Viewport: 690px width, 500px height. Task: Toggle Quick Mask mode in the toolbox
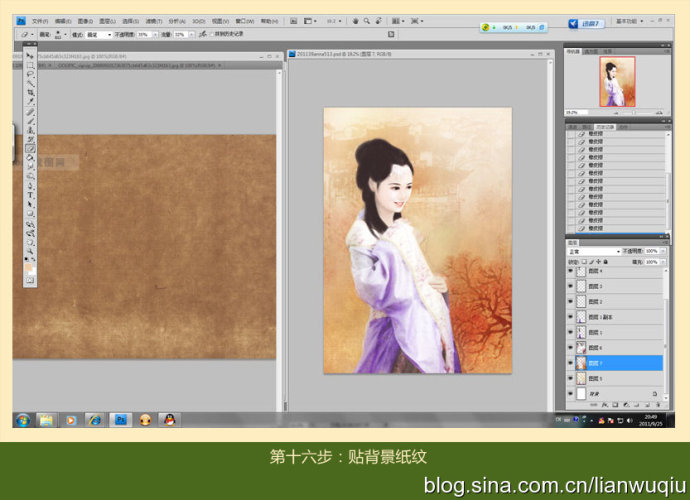(30, 280)
